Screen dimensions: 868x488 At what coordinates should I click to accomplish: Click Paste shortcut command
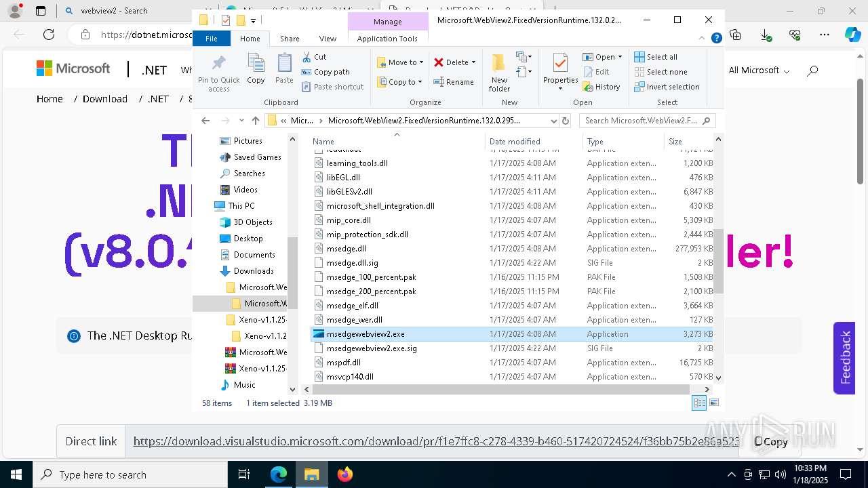tap(333, 87)
